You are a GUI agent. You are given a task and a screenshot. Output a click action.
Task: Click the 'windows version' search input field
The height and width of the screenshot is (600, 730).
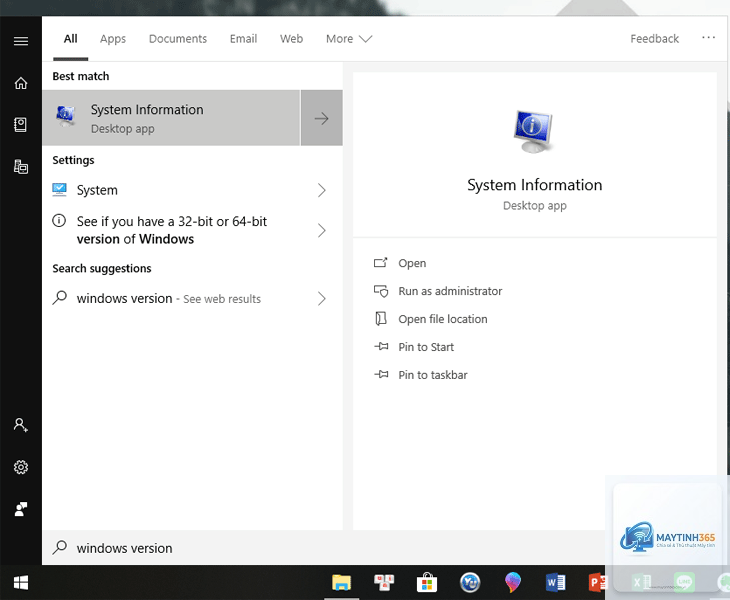[323, 548]
